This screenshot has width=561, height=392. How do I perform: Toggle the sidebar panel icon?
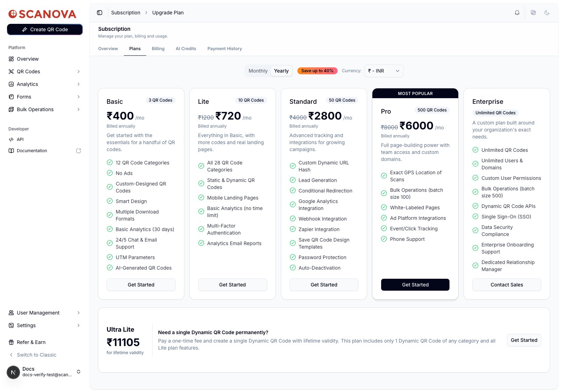click(100, 13)
